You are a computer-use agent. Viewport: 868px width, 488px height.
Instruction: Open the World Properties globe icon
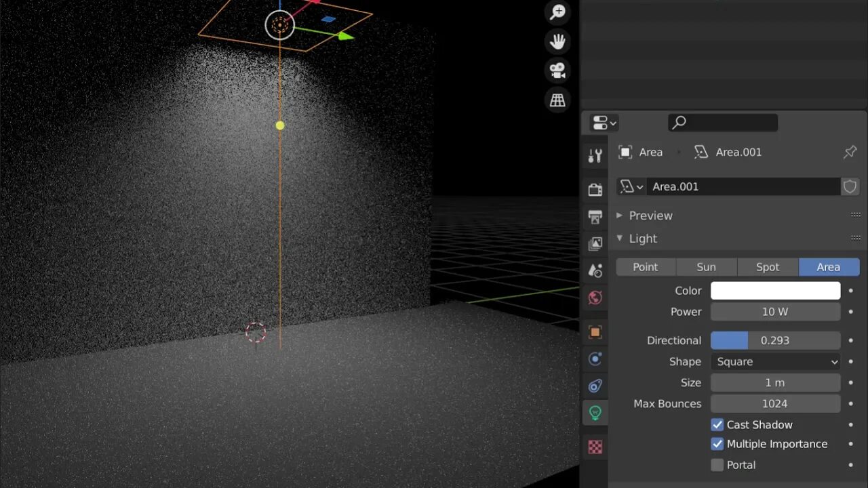pos(595,298)
